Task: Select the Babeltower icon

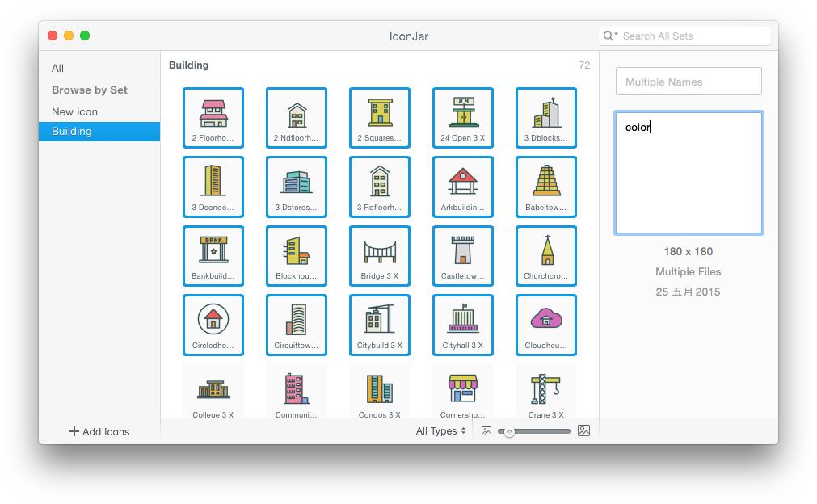Action: click(x=545, y=187)
